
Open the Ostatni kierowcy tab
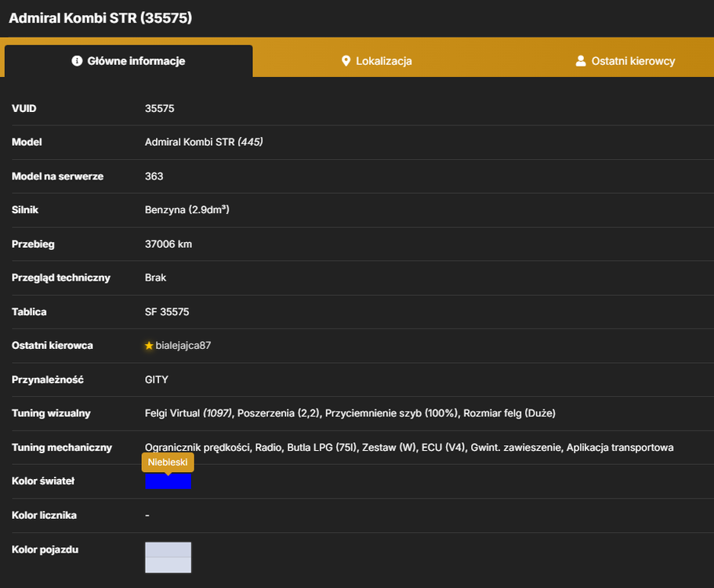625,60
